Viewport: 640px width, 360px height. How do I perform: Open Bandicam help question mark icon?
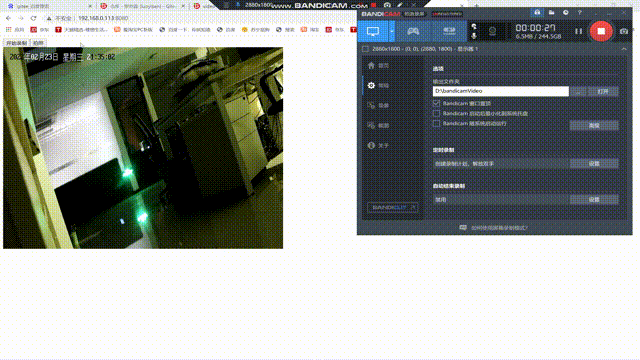(580, 13)
